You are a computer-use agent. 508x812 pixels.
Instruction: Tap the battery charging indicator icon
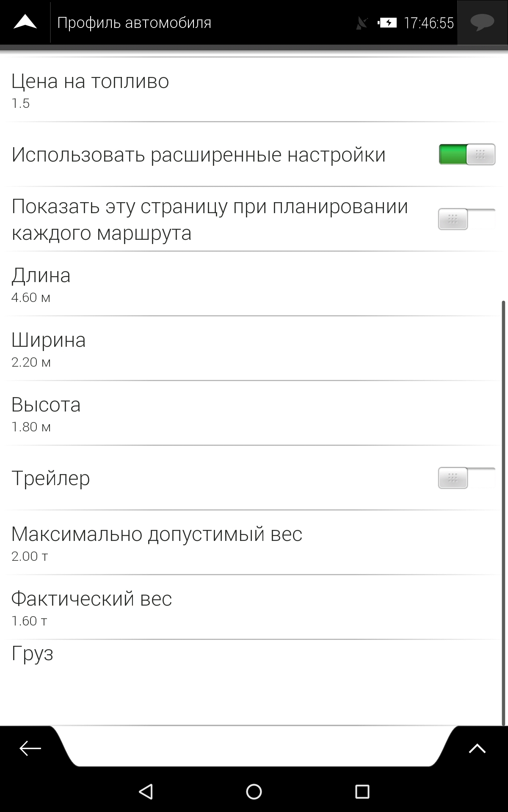pos(387,23)
